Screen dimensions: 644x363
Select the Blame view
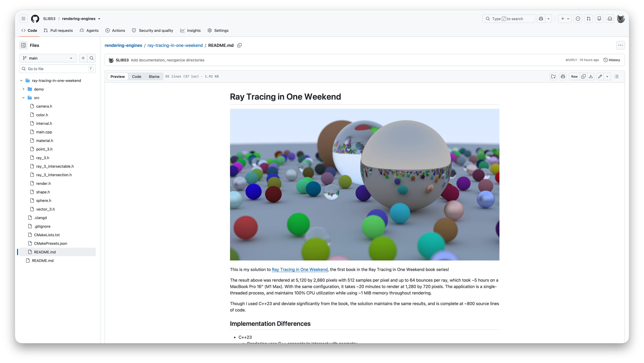click(x=154, y=77)
